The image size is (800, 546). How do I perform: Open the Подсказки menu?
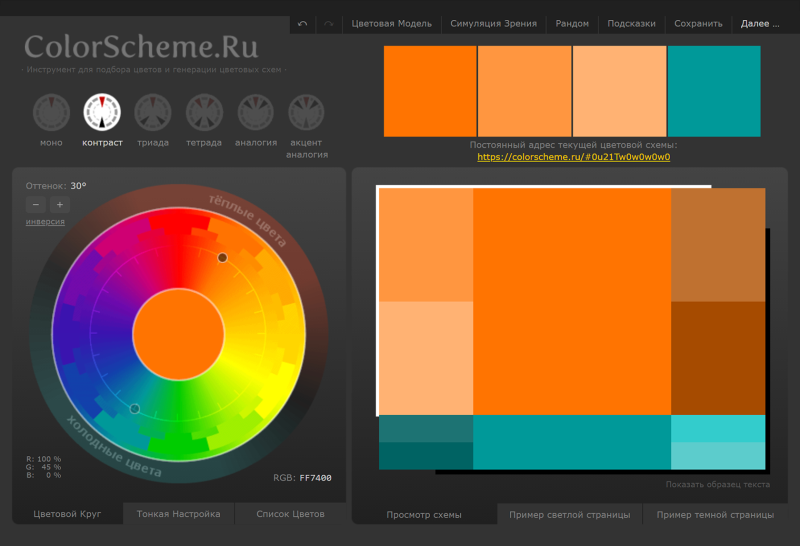point(631,24)
